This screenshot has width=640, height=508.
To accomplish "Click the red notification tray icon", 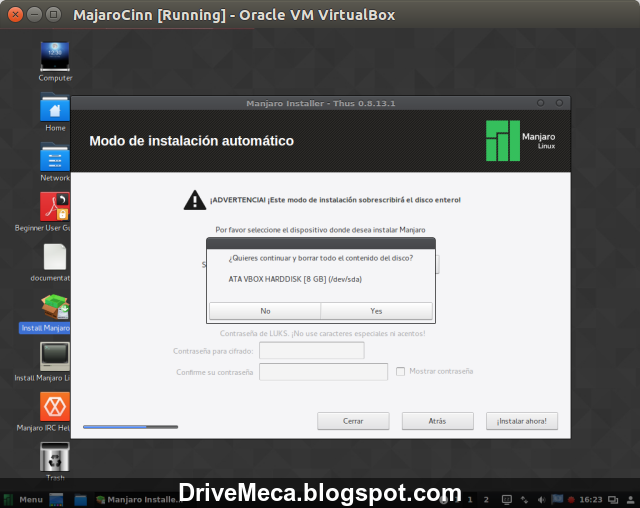I will point(571,499).
